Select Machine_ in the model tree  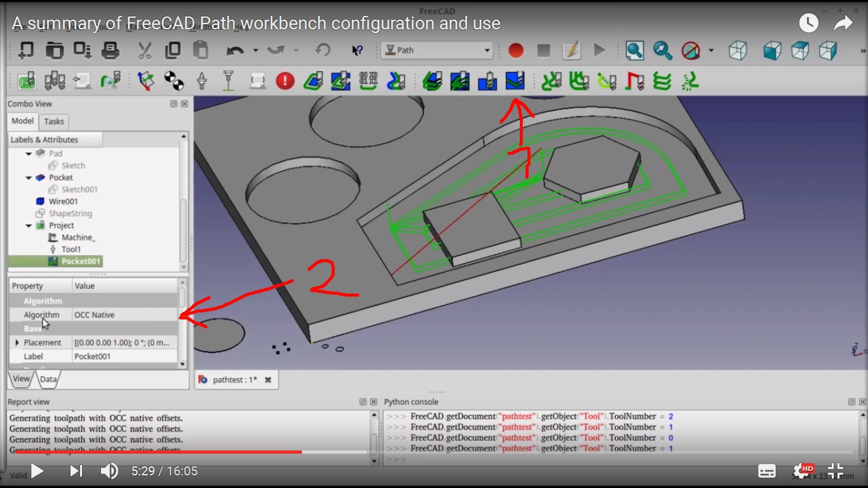(78, 237)
